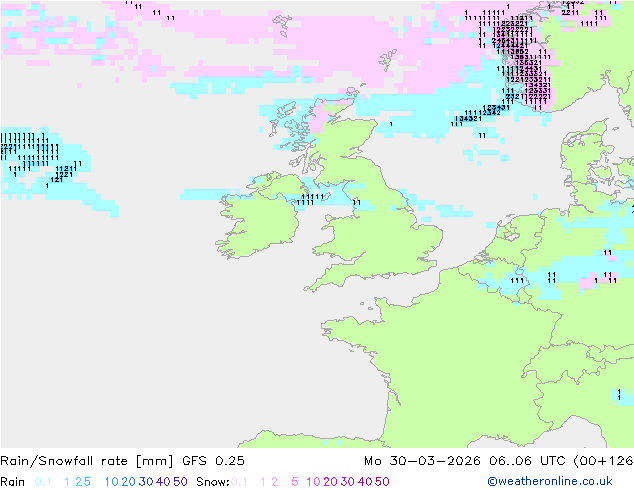Click the 'Rain' legend label
Image resolution: width=634 pixels, height=490 pixels.
[13, 482]
